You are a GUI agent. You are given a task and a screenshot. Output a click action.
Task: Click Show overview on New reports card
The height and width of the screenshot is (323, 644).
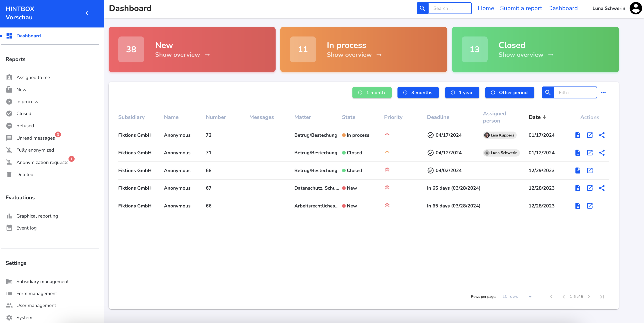177,54
